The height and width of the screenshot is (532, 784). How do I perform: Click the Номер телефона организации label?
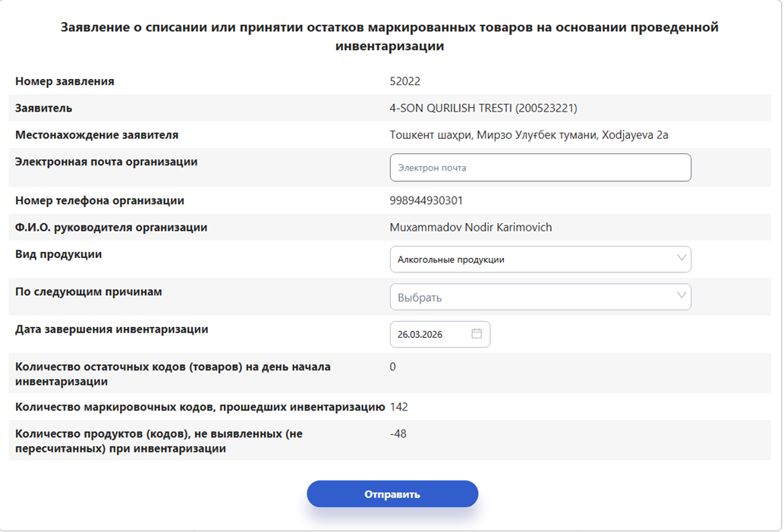coord(99,200)
